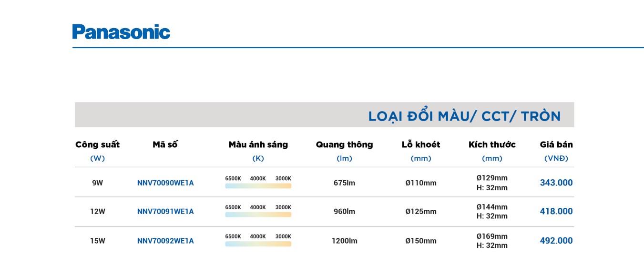
Task: Select the 9W power cell
Action: 97,183
